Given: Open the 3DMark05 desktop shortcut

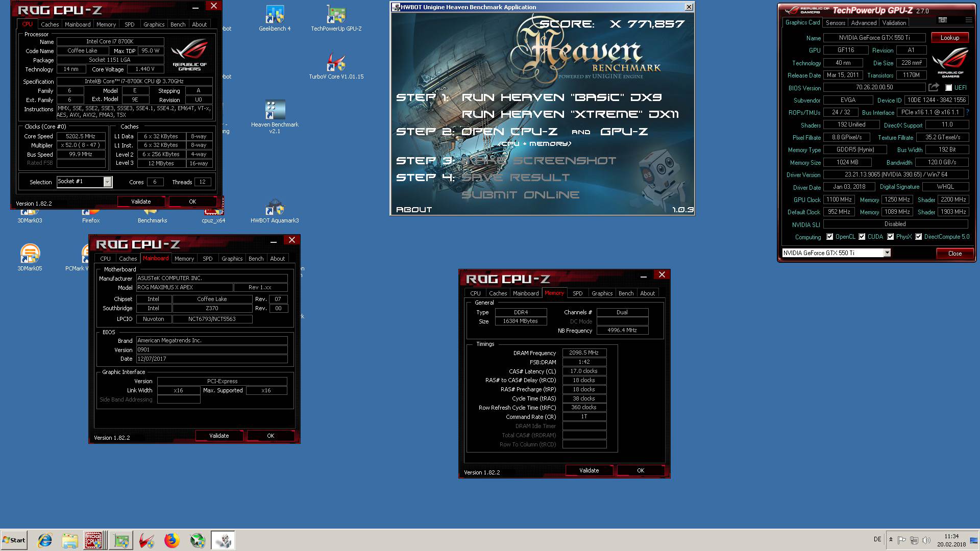Looking at the screenshot, I should click(30, 258).
